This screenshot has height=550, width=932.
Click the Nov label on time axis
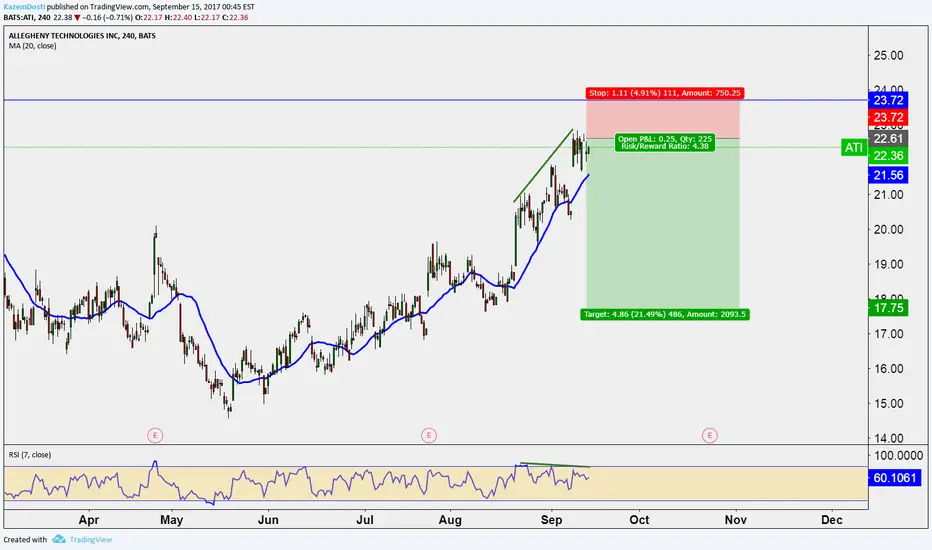735,520
